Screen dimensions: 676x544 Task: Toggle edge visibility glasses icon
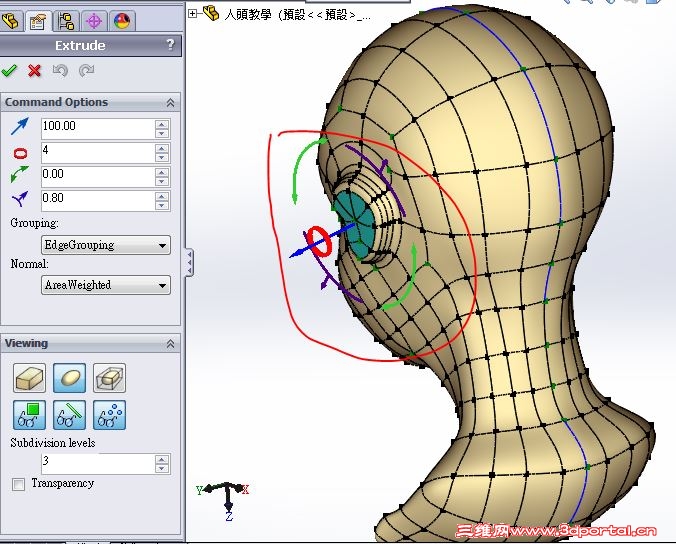69,415
